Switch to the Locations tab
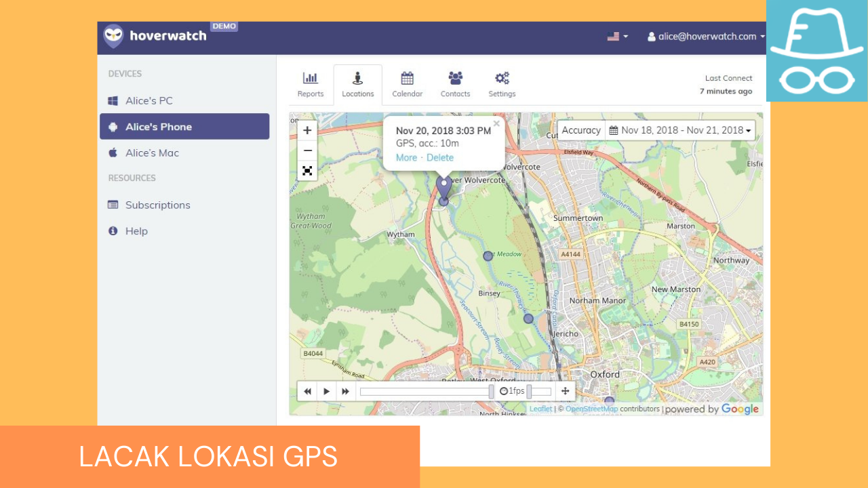 pos(358,85)
